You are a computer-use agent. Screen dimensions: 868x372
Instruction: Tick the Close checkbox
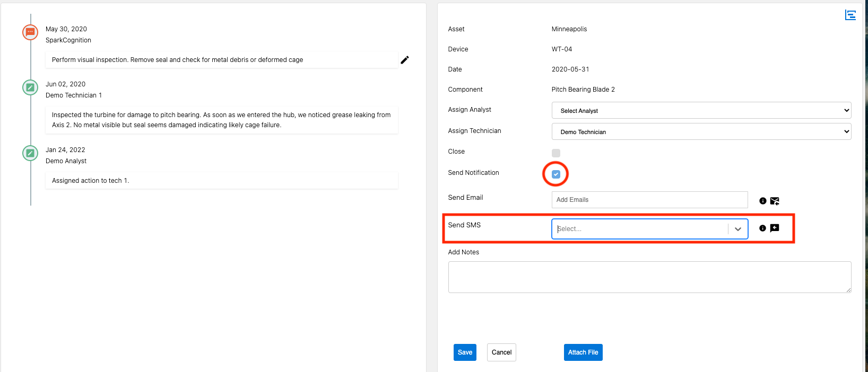(556, 153)
